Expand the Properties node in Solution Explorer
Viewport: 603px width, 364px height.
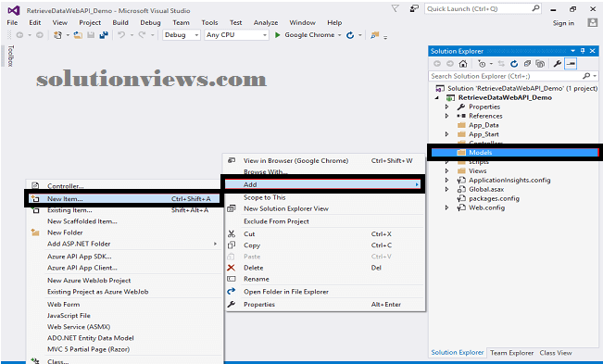point(446,107)
